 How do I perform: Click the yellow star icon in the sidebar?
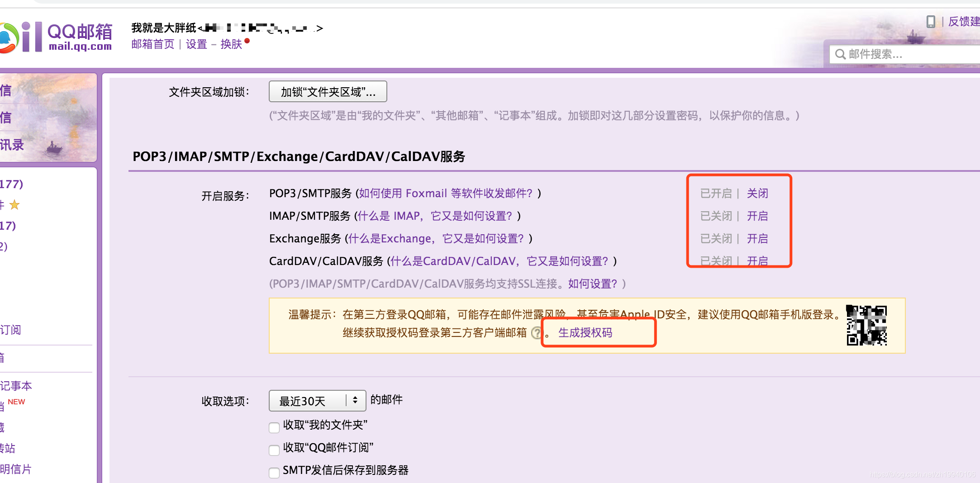[x=14, y=205]
